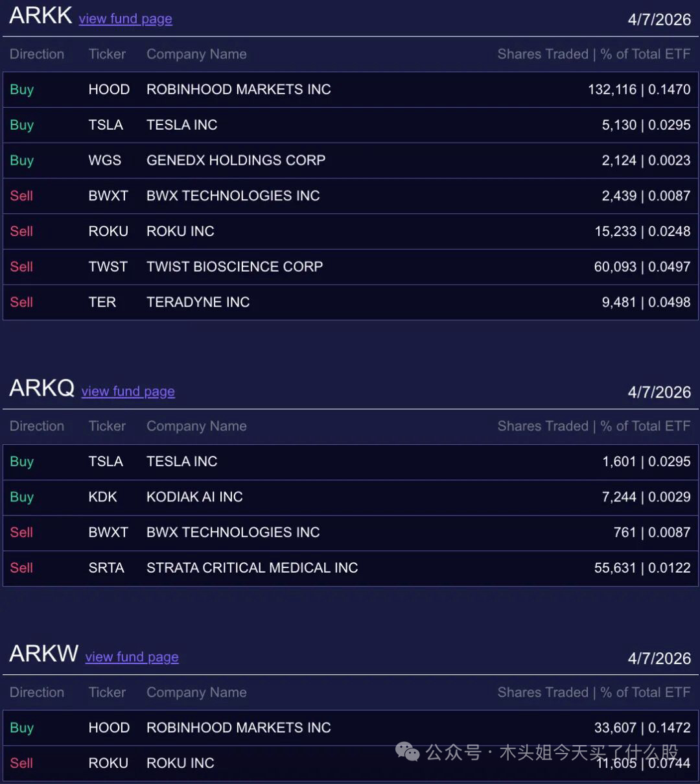Viewport: 700px width, 784px height.
Task: Click the KODIAK AI INC company name
Action: point(194,497)
